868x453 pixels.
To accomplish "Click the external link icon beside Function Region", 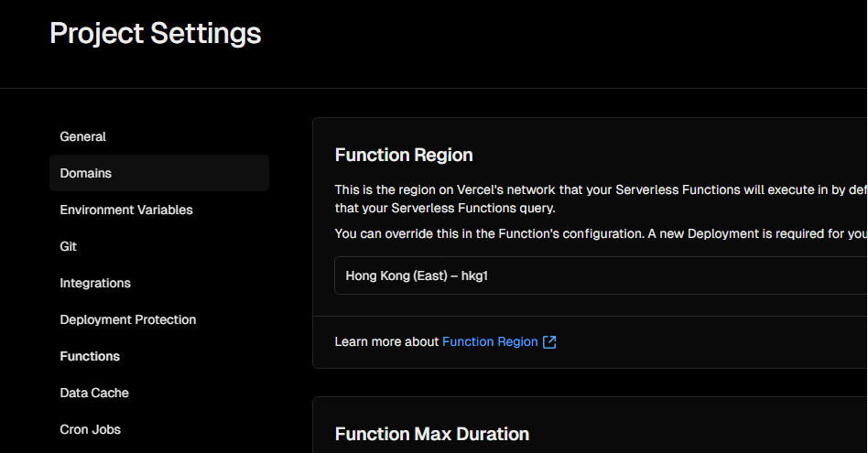I will pos(549,342).
